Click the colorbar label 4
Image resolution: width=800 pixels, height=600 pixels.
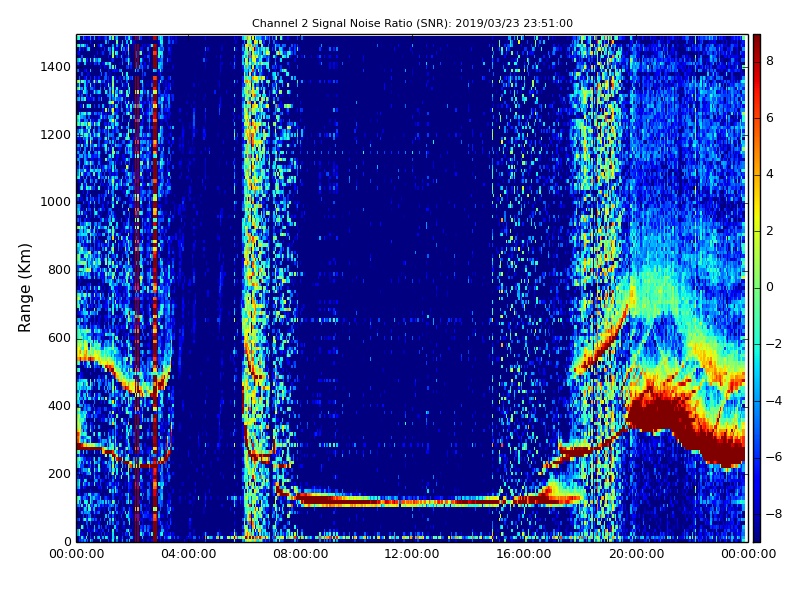tap(770, 174)
